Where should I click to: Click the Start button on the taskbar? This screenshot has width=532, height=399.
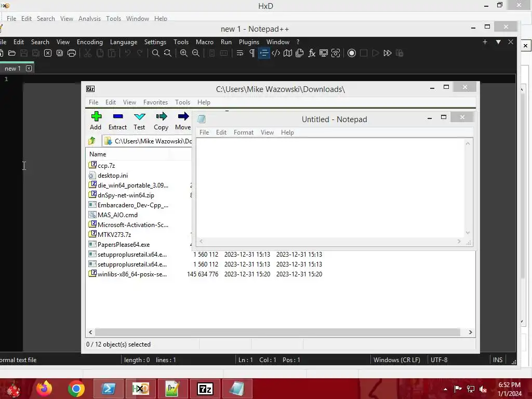click(x=14, y=389)
